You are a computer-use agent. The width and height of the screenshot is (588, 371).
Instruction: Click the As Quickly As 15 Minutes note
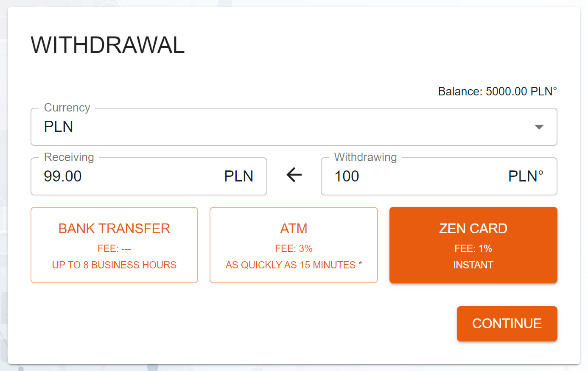294,265
